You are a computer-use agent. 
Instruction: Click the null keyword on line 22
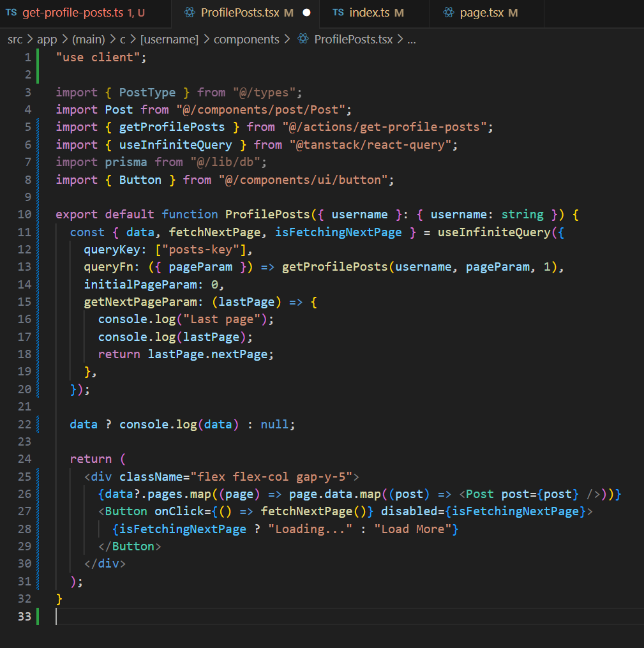[x=274, y=425]
